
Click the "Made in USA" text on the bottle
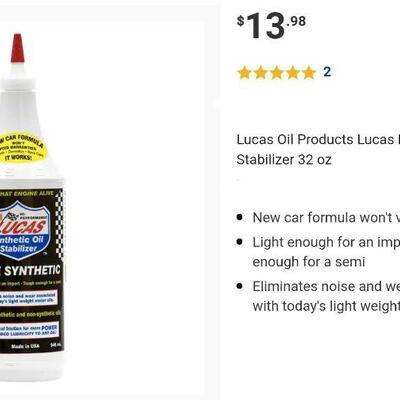[x=25, y=346]
